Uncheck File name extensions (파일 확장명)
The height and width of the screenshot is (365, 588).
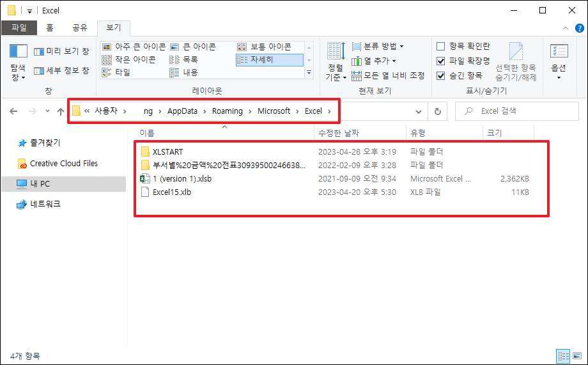point(463,61)
